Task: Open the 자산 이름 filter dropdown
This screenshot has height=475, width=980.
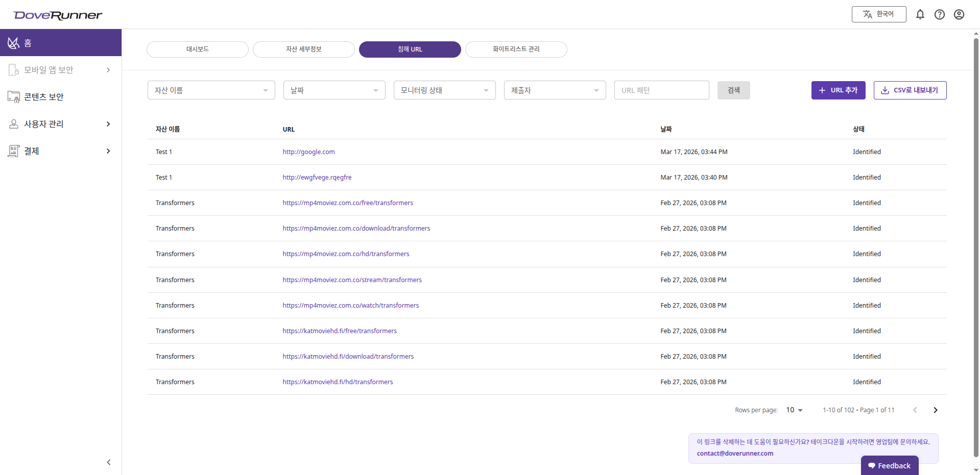Action: 211,90
